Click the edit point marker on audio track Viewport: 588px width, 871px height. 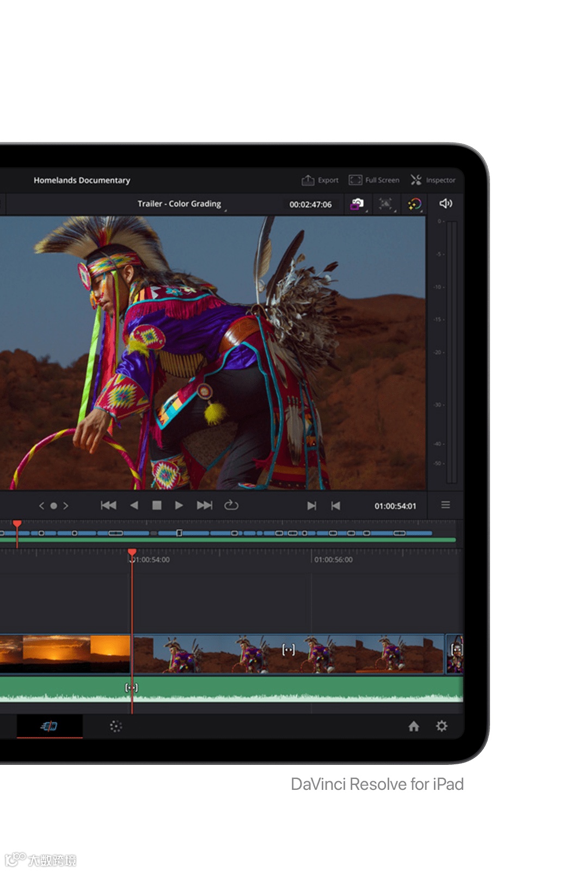132,688
